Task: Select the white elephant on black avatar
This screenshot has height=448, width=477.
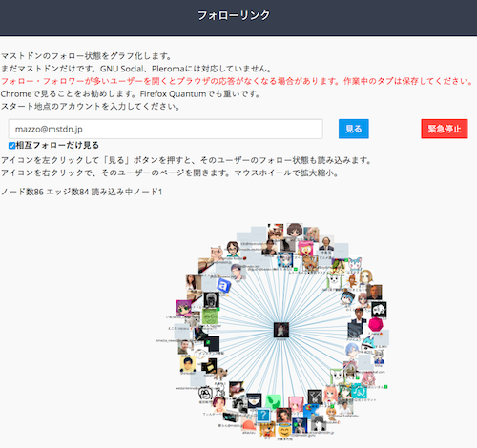Action: [x=379, y=310]
